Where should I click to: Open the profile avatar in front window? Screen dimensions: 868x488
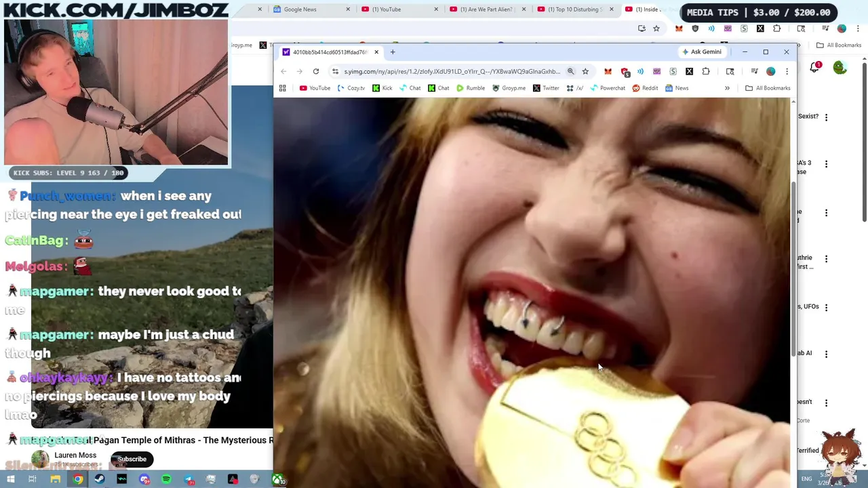tap(770, 71)
